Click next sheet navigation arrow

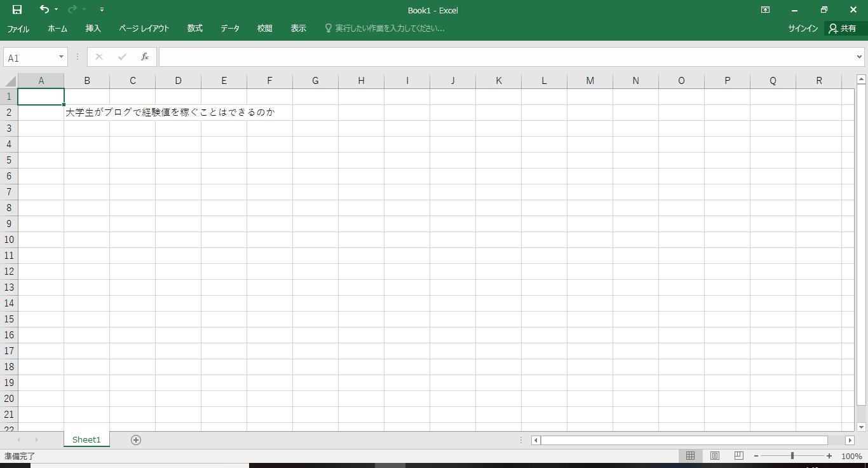(36, 439)
